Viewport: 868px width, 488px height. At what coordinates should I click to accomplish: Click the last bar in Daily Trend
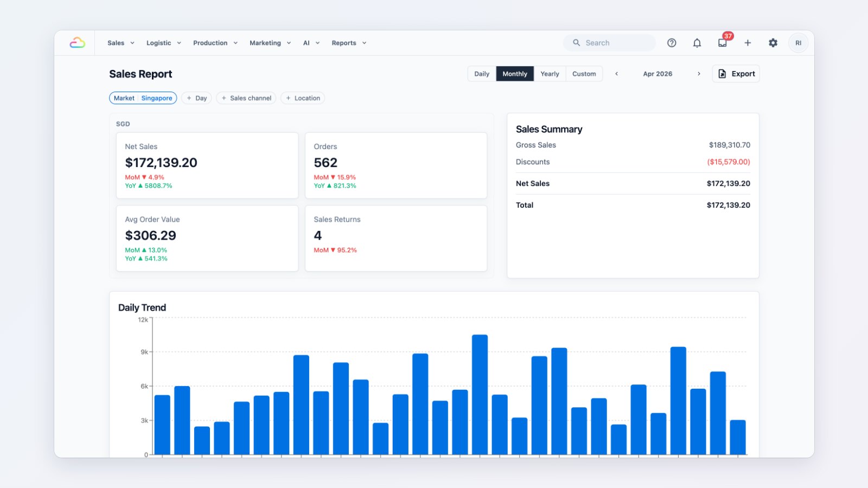point(738,437)
